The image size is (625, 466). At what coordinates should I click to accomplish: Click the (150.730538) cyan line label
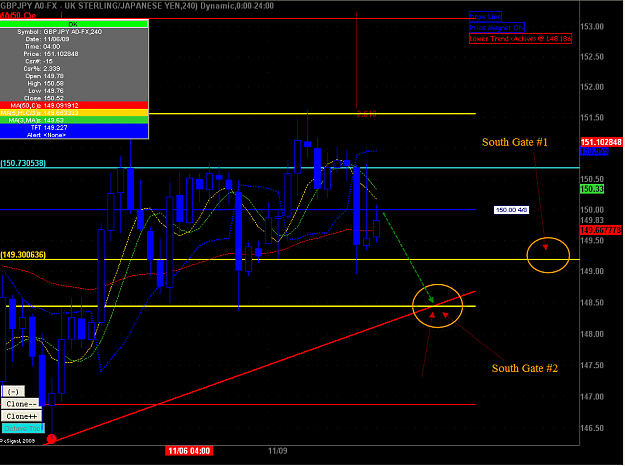point(23,163)
